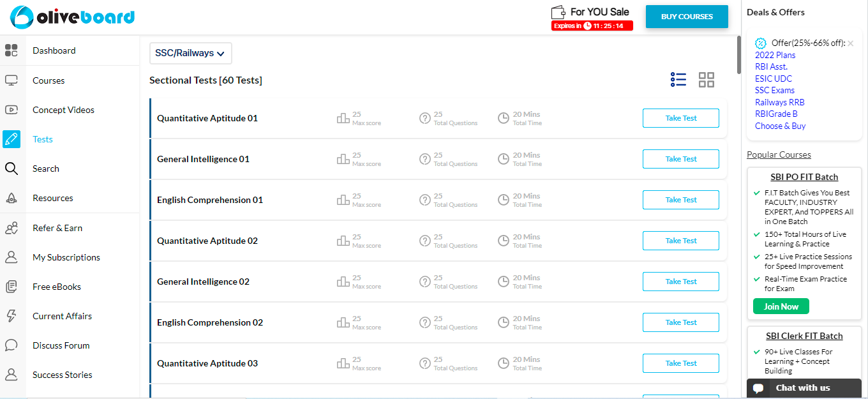Image resolution: width=868 pixels, height=399 pixels.
Task: Take the Quantitative Aptitude 03 test
Action: (681, 363)
